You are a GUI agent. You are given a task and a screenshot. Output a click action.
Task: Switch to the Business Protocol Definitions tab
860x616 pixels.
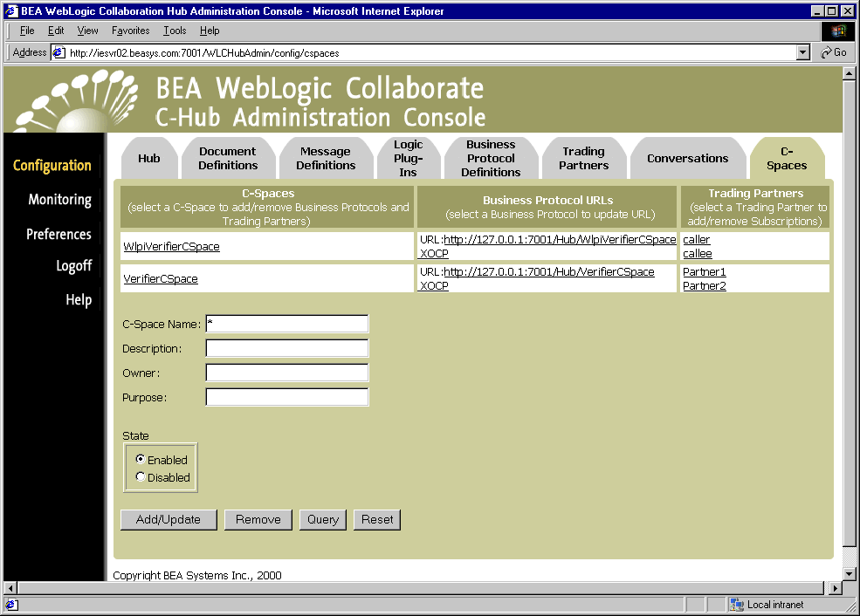(491, 159)
